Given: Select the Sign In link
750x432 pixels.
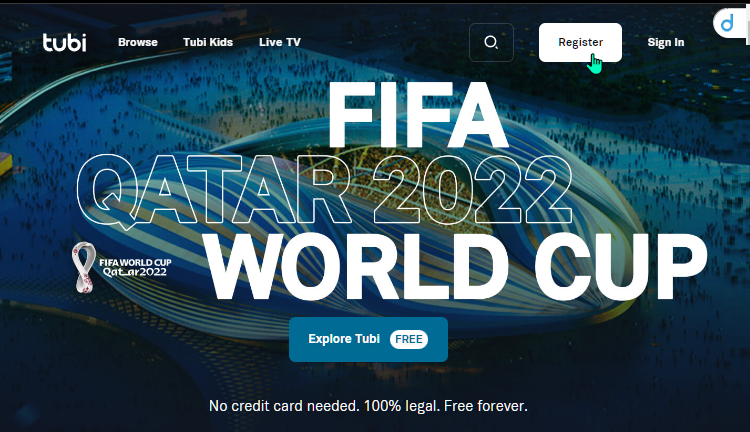Looking at the screenshot, I should 666,42.
